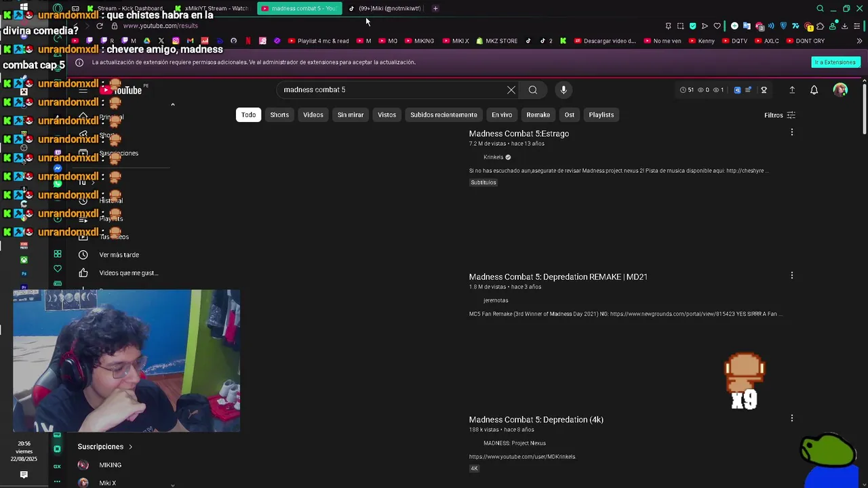The width and height of the screenshot is (868, 488).
Task: Open YouTube notifications bell
Action: (x=814, y=89)
